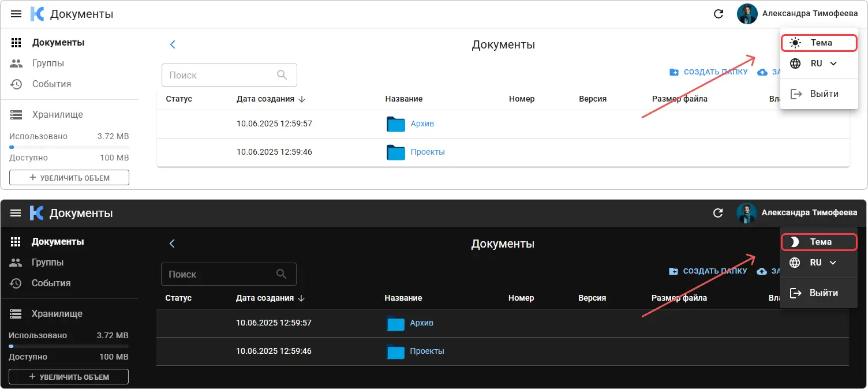Click the user avatar in the light-theme header

pos(747,14)
